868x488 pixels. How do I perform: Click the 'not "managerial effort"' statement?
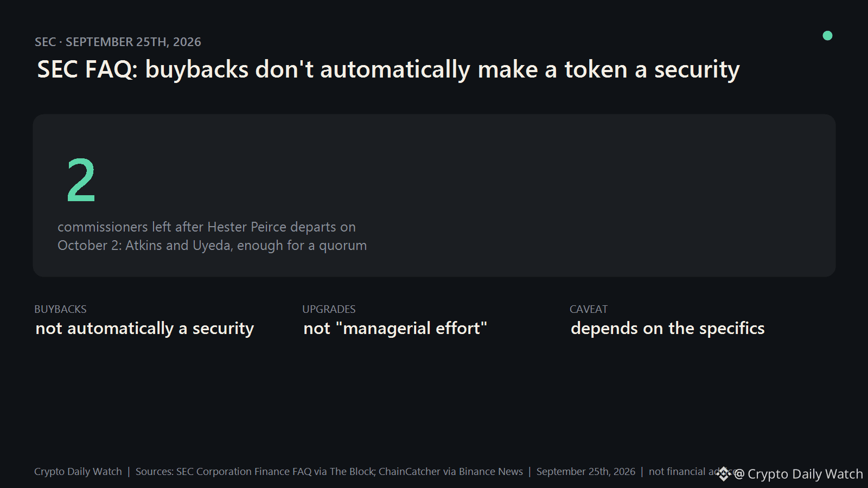[395, 329]
